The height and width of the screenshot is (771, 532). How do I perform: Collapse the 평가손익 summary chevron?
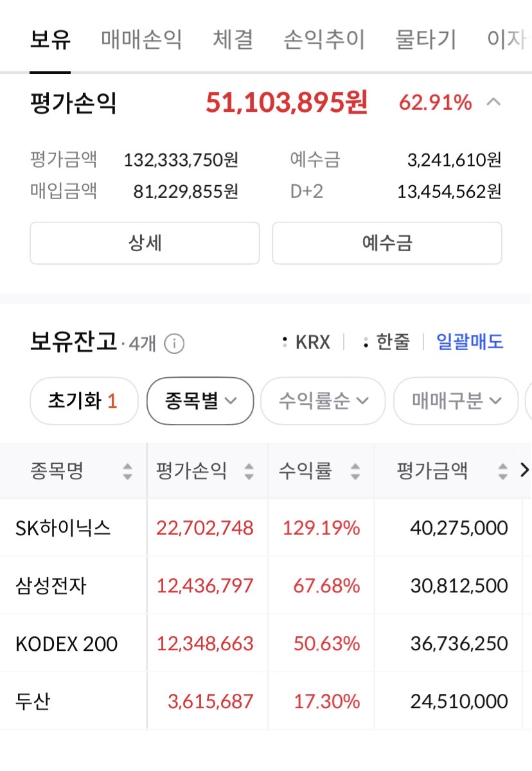point(493,102)
